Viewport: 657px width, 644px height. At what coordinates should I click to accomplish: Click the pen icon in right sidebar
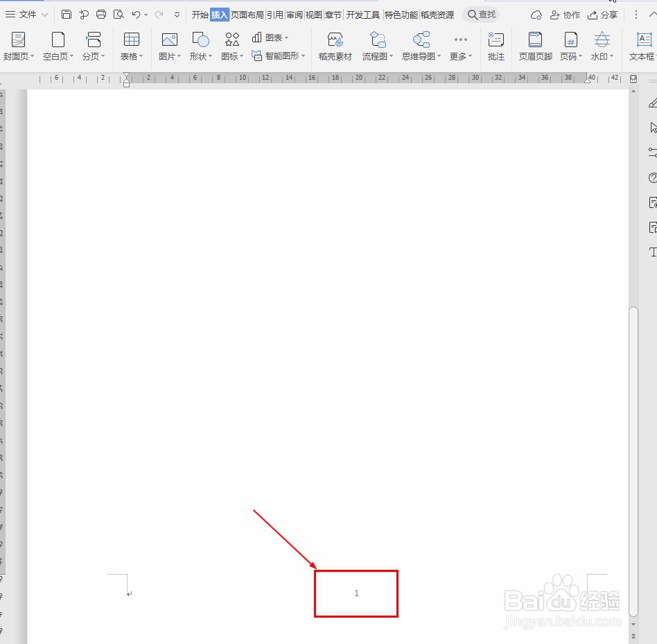[653, 102]
